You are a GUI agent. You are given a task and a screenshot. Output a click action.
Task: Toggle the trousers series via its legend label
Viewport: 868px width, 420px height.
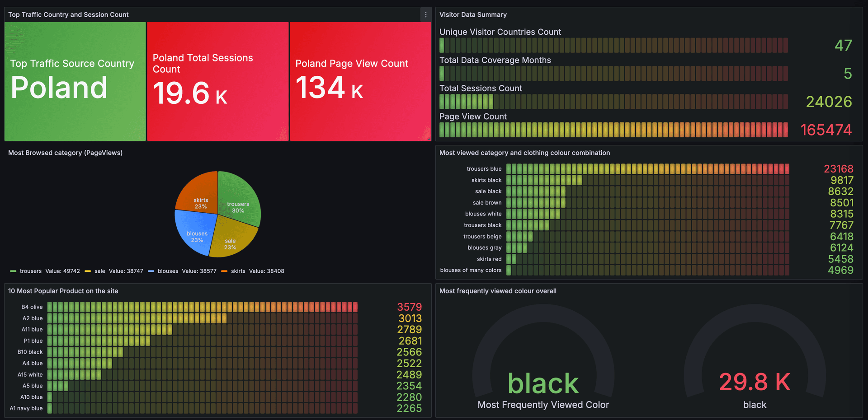[31, 271]
